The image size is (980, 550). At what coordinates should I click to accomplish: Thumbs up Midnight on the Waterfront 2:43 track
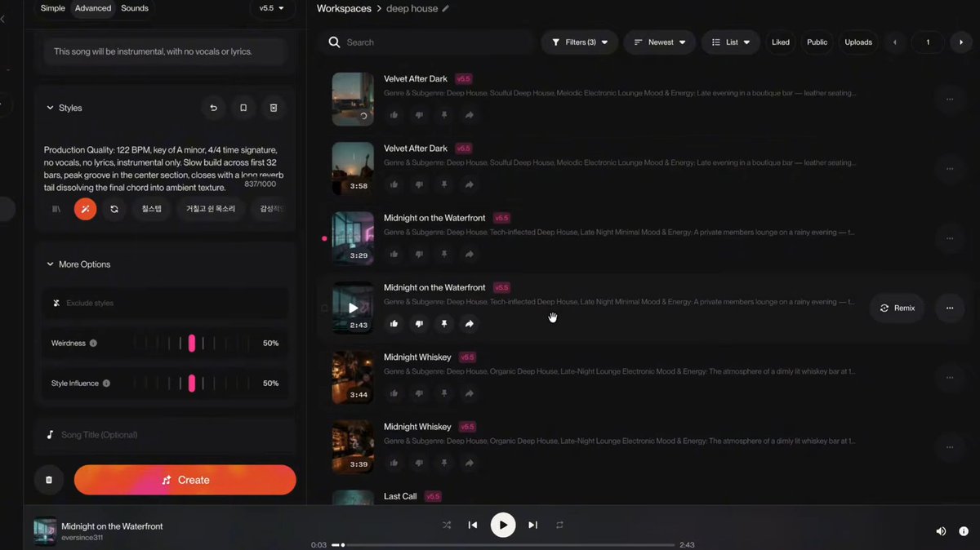pos(394,324)
